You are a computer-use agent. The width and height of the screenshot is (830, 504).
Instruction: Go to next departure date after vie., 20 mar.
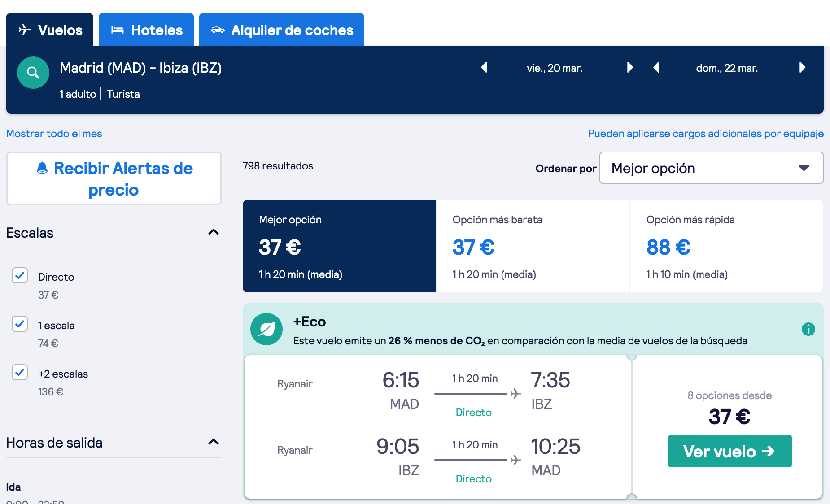tap(630, 68)
